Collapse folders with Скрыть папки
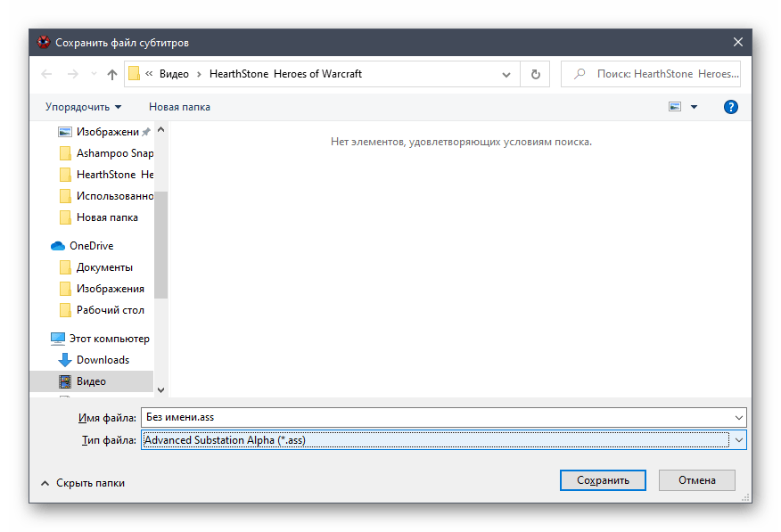781x532 pixels. (83, 483)
